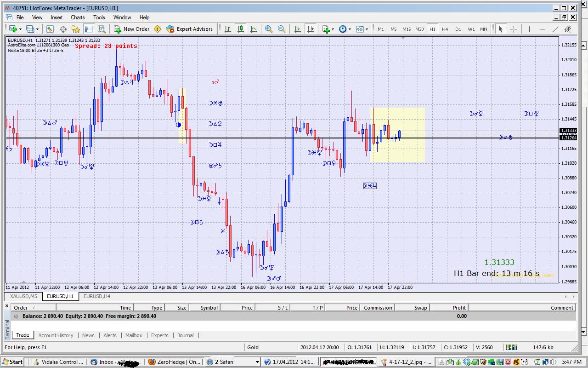
Task: Open the Mailbox terminal tab
Action: [x=134, y=335]
